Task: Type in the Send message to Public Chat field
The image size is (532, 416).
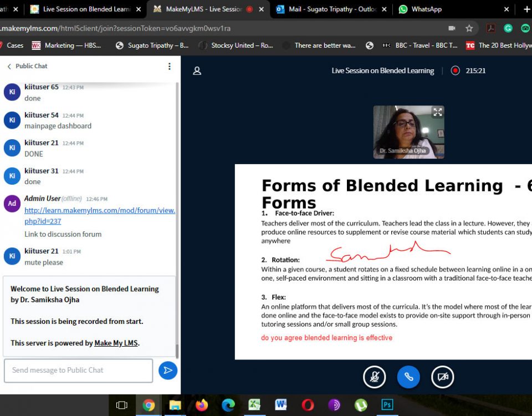Action: tap(78, 371)
